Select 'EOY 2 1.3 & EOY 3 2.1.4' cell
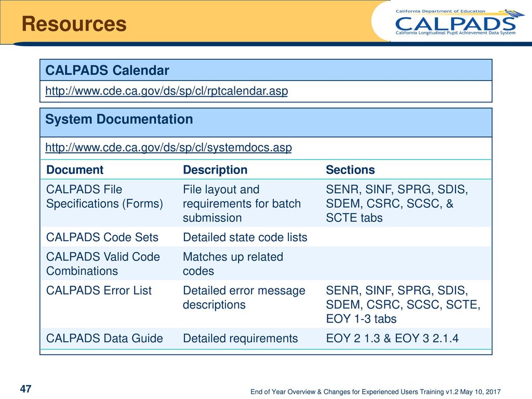Viewport: 532px width, 399px height. (392, 338)
